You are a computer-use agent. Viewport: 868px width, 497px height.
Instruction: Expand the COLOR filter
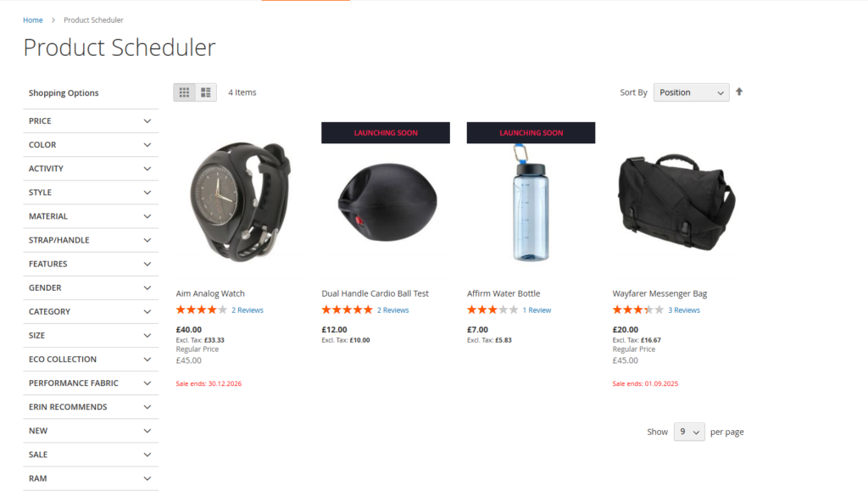91,145
